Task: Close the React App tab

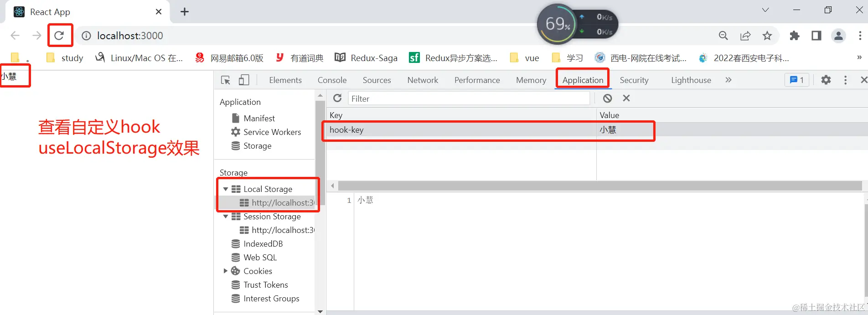Action: (x=159, y=12)
